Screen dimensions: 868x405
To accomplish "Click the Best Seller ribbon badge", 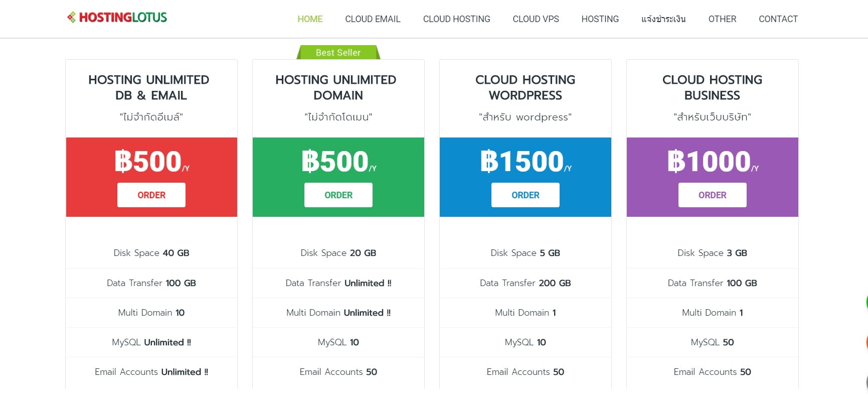I will [x=338, y=52].
